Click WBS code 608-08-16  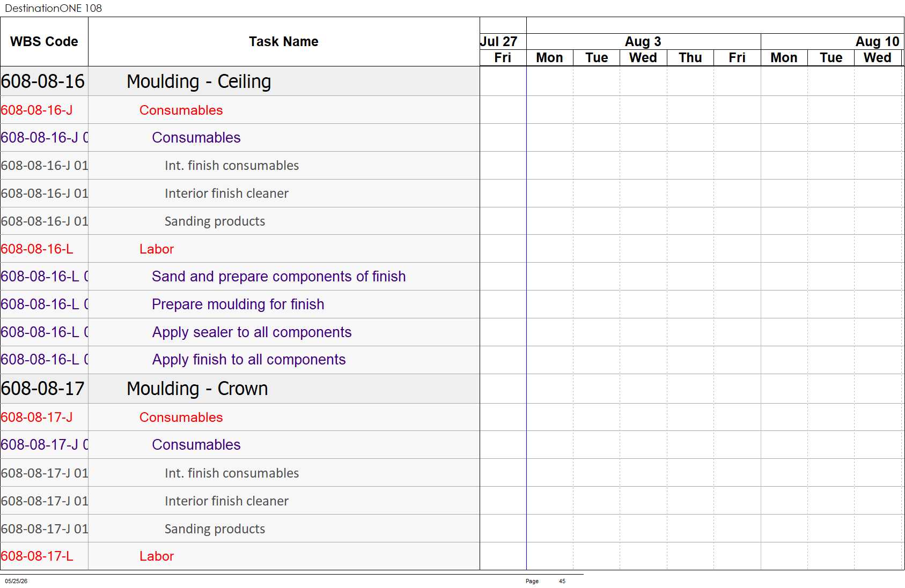[x=43, y=81]
